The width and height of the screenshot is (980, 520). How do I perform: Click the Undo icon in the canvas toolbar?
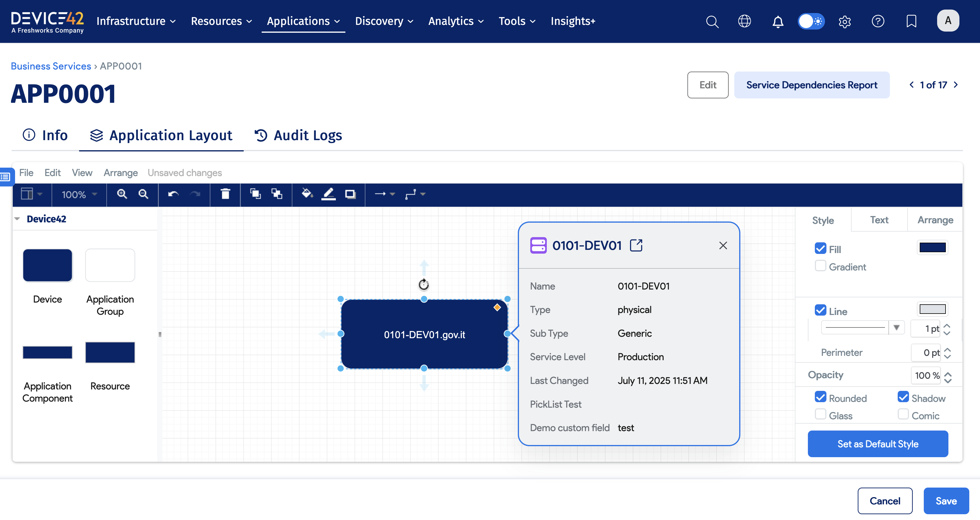click(172, 194)
